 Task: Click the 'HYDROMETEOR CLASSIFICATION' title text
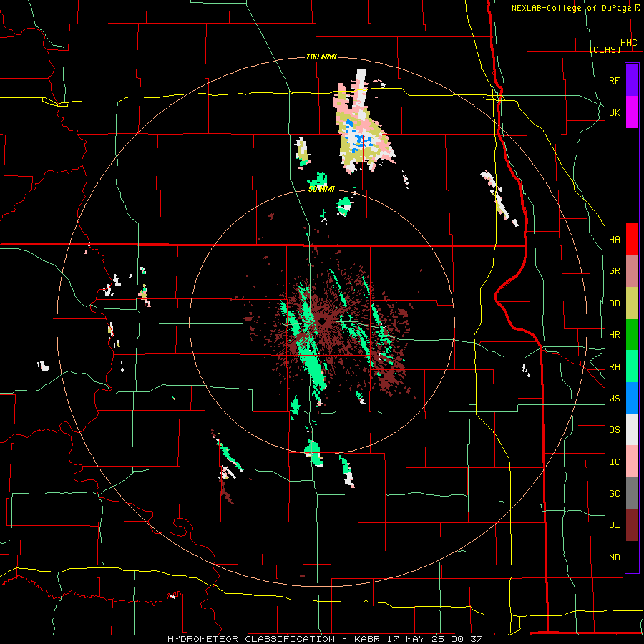point(251,639)
